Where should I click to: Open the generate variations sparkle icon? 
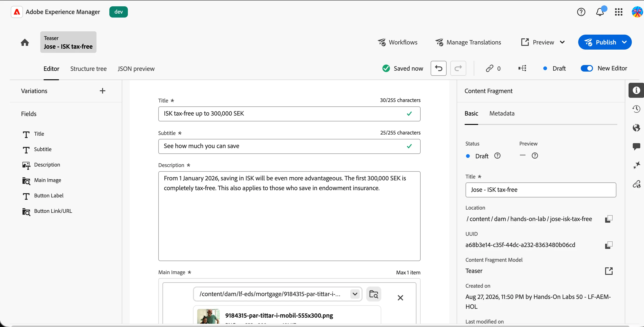636,165
